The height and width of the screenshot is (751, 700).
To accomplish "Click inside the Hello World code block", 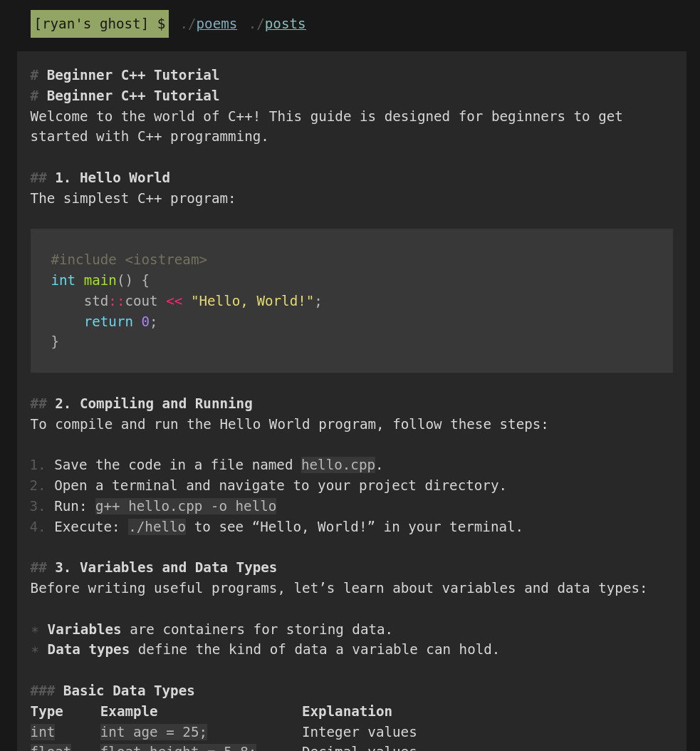I will tap(351, 300).
